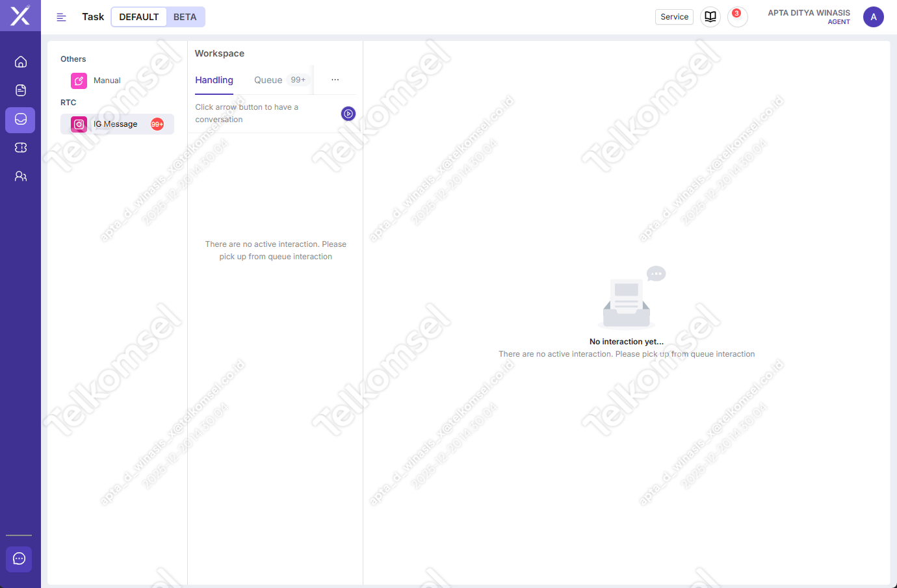897x588 pixels.
Task: Click the Service button
Action: point(674,17)
